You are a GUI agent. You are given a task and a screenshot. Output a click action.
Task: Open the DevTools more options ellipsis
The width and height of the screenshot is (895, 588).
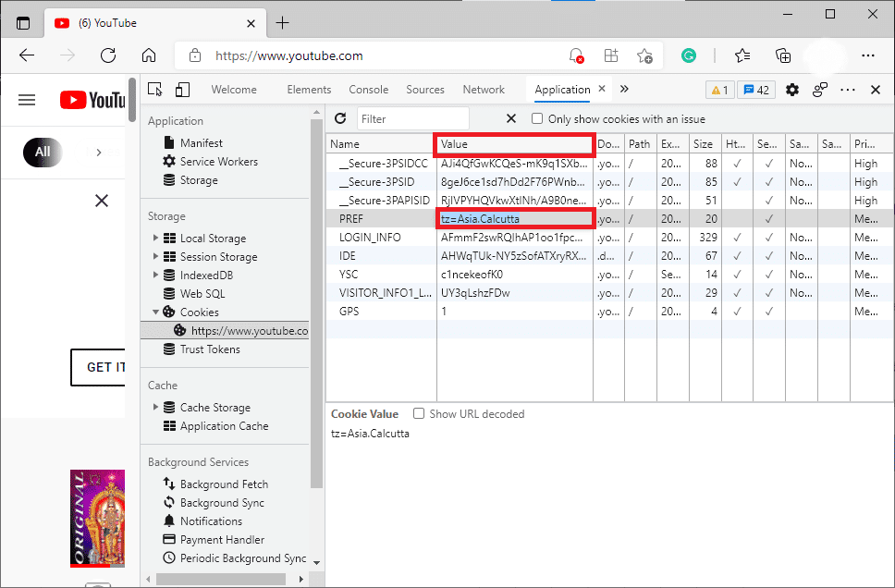[848, 90]
